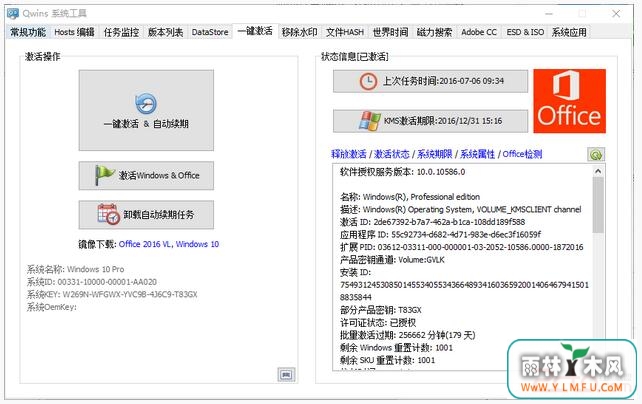
Task: Switch to 磁力搜索 tab
Action: pos(434,32)
